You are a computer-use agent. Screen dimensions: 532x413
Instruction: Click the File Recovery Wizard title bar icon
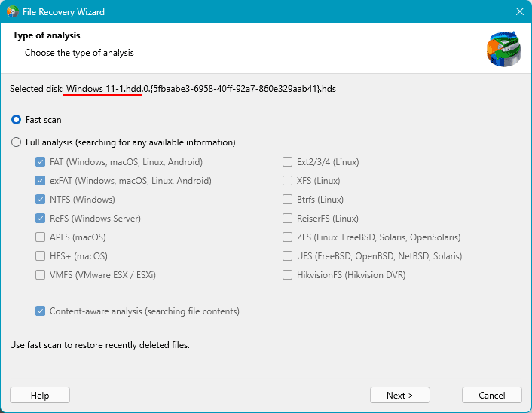[x=12, y=11]
